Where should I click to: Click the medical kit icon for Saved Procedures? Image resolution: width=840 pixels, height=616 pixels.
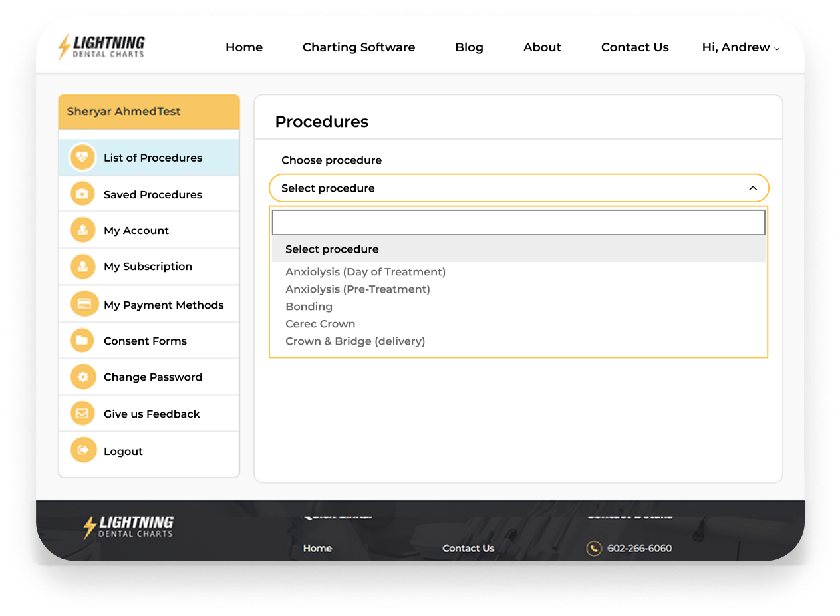pos(82,194)
